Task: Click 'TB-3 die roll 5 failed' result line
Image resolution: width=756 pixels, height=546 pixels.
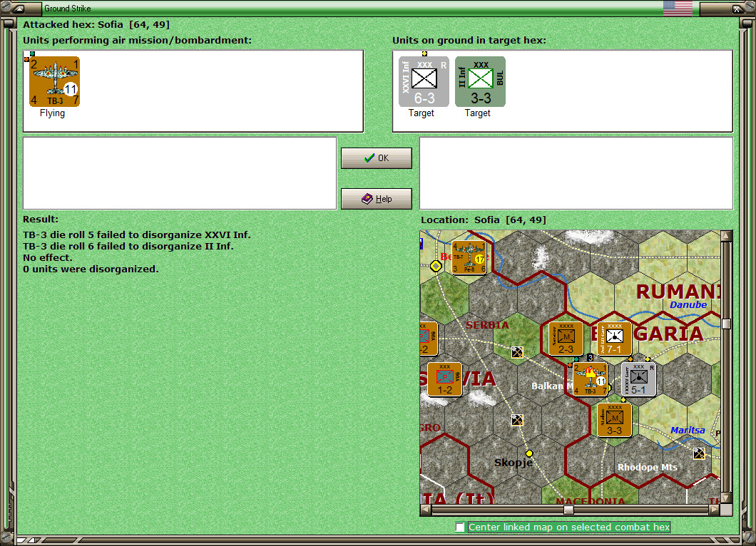Action: pyautogui.click(x=137, y=235)
